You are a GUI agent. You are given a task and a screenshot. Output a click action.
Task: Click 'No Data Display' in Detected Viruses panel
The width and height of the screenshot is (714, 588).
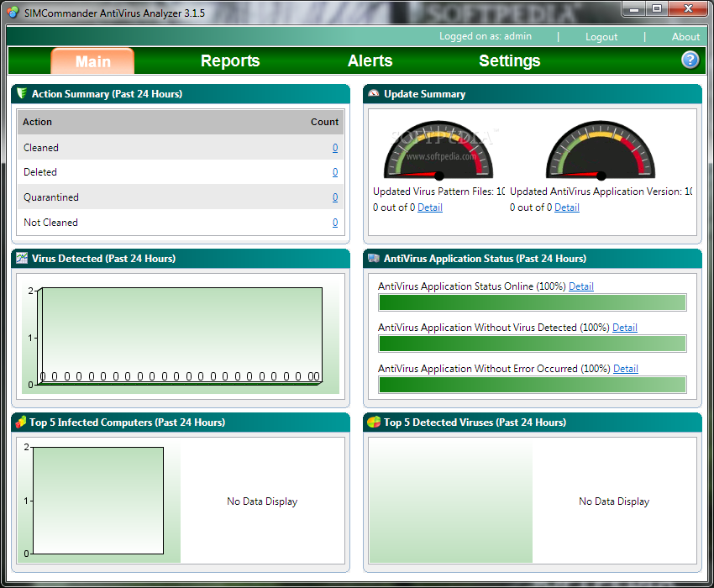click(614, 501)
